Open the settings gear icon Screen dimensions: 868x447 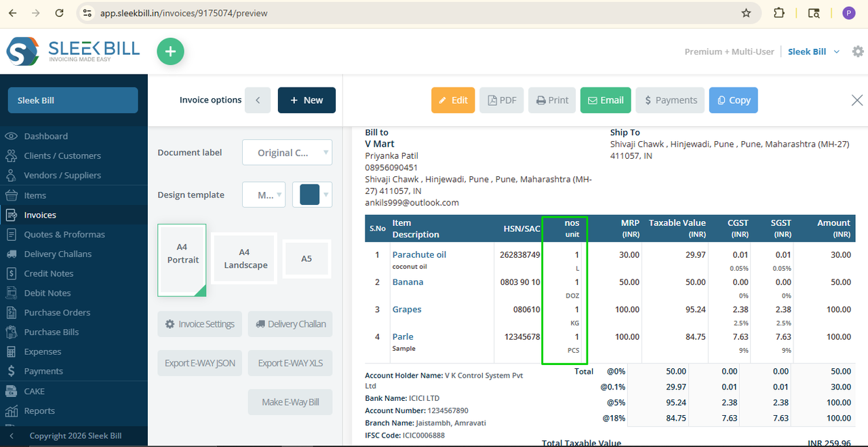click(x=858, y=52)
